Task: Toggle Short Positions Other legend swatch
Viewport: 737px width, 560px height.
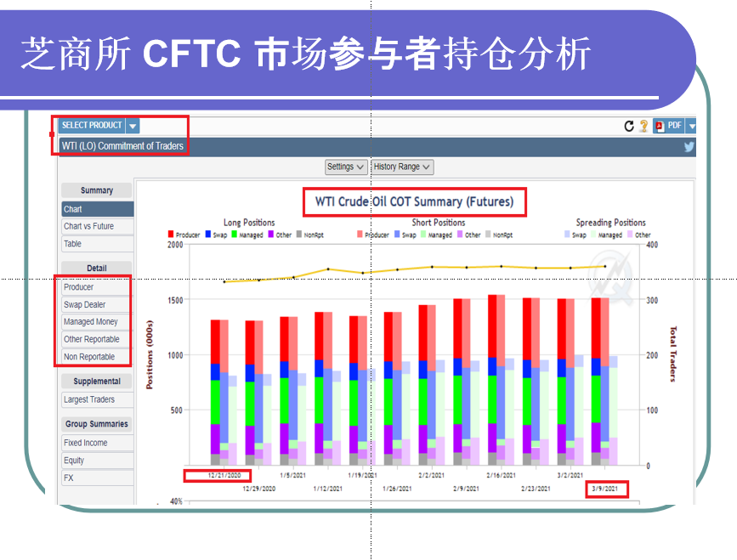Action: point(460,234)
